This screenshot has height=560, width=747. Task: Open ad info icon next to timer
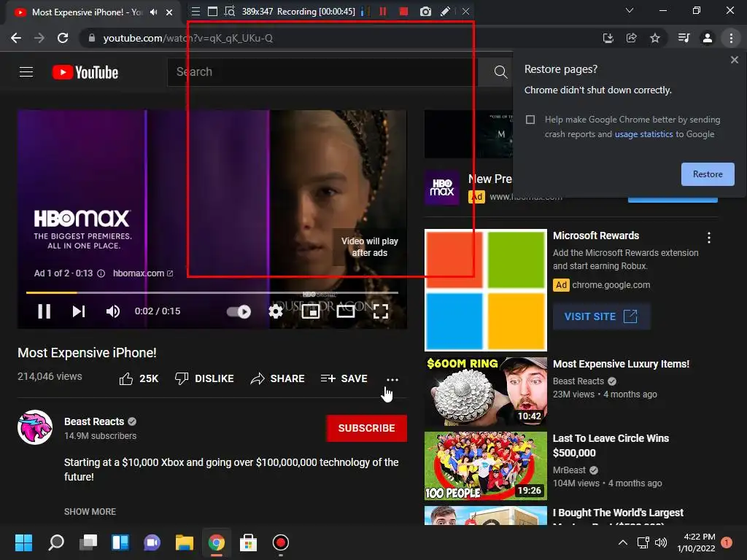click(x=101, y=273)
